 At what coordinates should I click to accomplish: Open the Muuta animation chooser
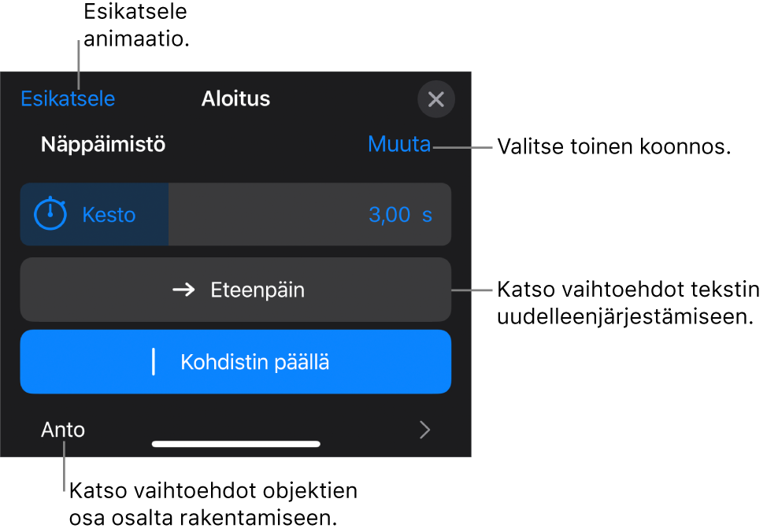click(x=398, y=145)
